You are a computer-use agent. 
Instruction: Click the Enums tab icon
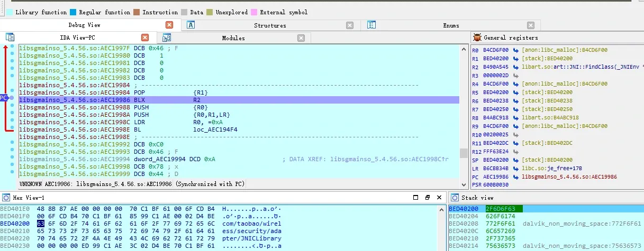(371, 25)
